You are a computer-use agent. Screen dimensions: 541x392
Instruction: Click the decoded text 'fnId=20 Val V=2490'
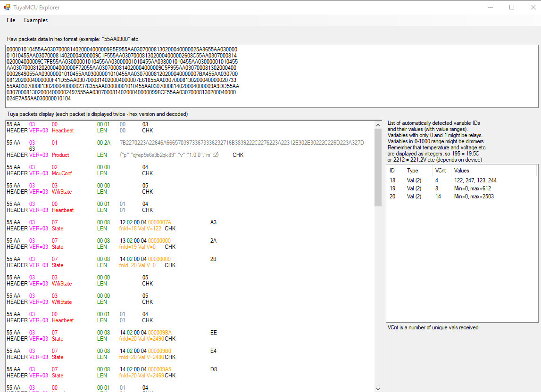[141, 339]
